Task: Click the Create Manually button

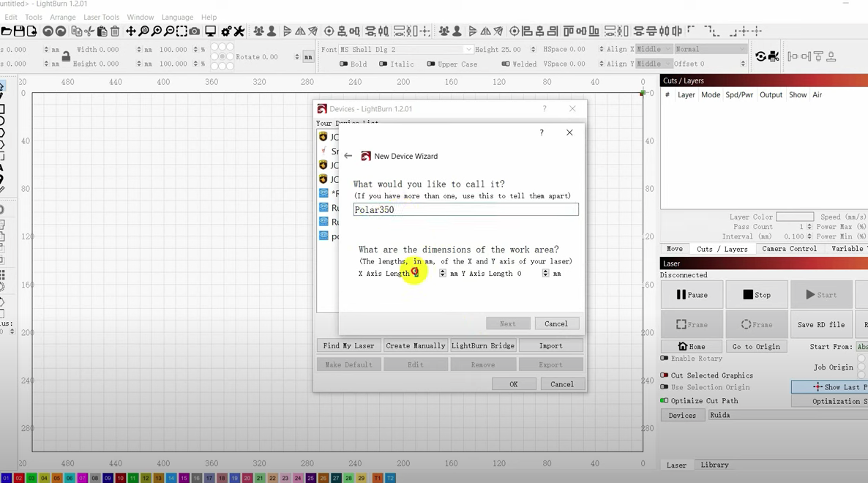Action: pyautogui.click(x=416, y=346)
